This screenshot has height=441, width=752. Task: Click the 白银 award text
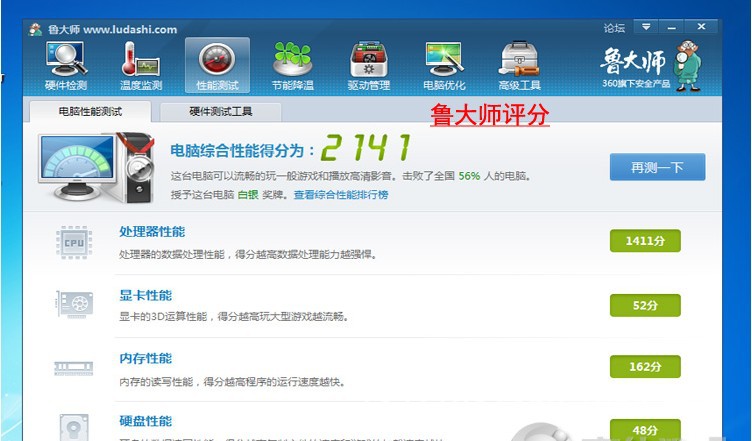click(x=248, y=195)
